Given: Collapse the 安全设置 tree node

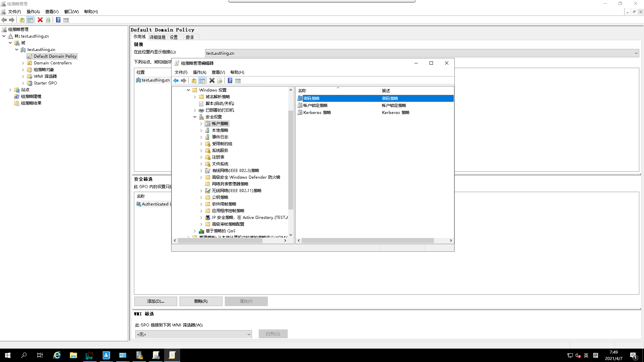Looking at the screenshot, I should pyautogui.click(x=195, y=117).
